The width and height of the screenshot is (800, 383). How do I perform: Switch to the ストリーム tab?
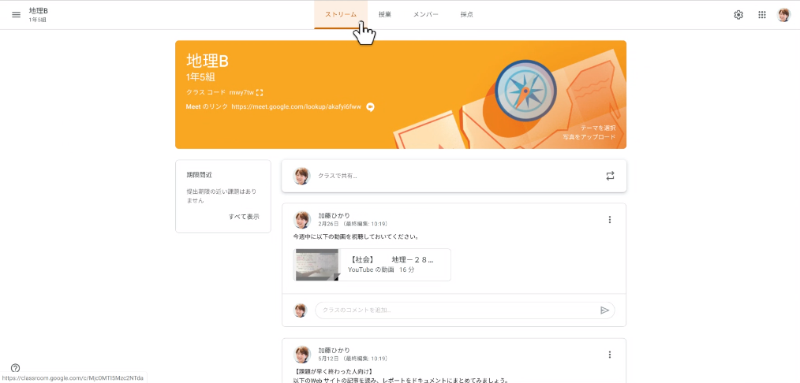point(341,15)
